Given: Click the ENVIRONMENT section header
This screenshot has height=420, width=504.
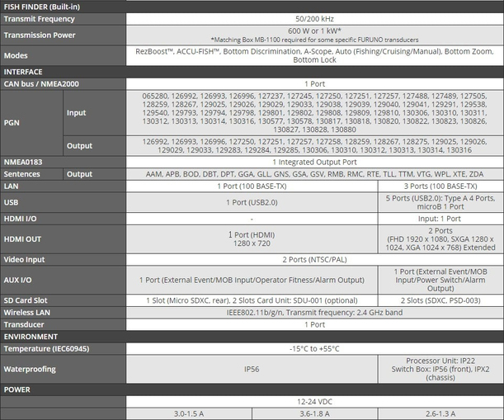Looking at the screenshot, I should point(31,337).
